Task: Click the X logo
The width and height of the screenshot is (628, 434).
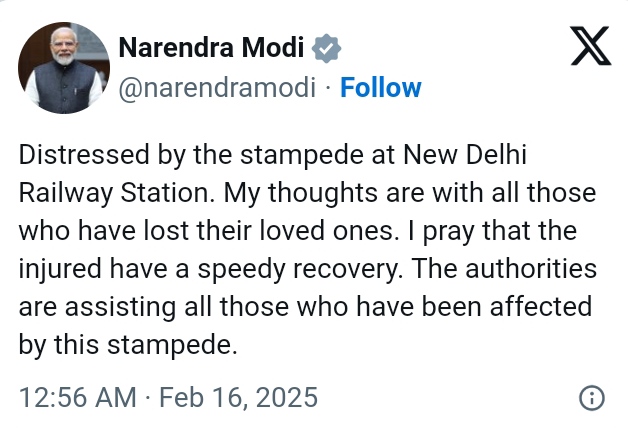Action: pos(589,46)
